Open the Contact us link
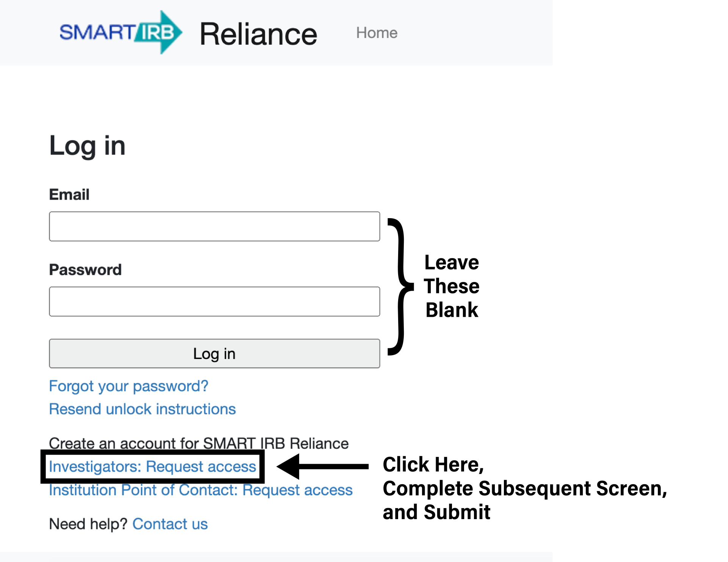Image resolution: width=728 pixels, height=562 pixels. pos(170,524)
